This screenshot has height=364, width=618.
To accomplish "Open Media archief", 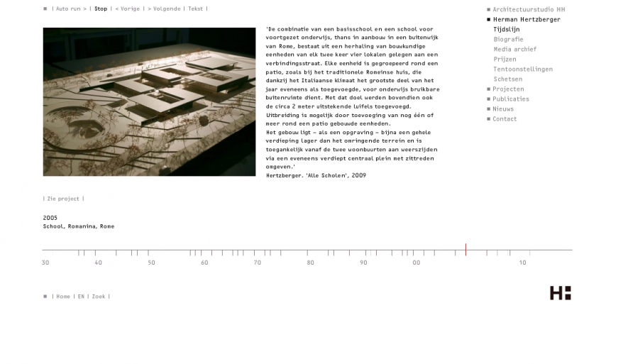I will pos(515,50).
